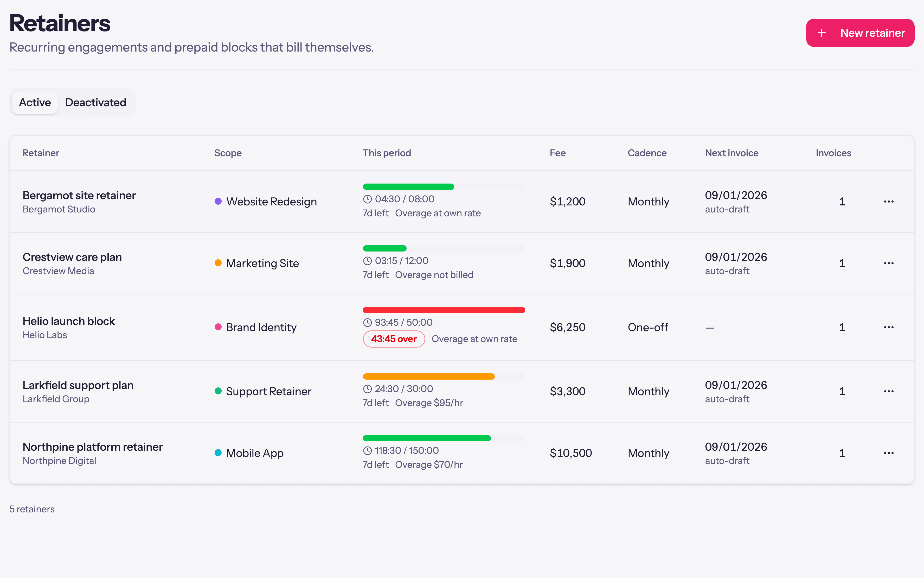Open the Northpine platform retainer name

click(x=92, y=447)
